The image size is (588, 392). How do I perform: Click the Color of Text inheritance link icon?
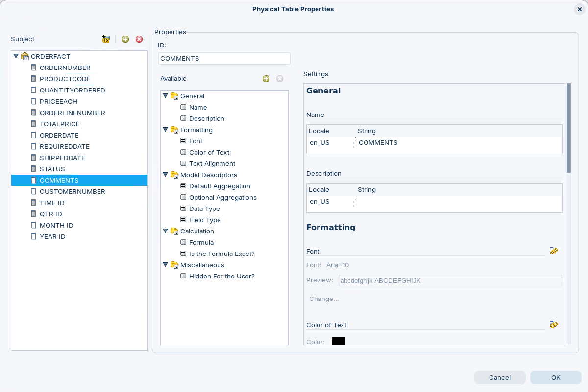click(x=554, y=325)
